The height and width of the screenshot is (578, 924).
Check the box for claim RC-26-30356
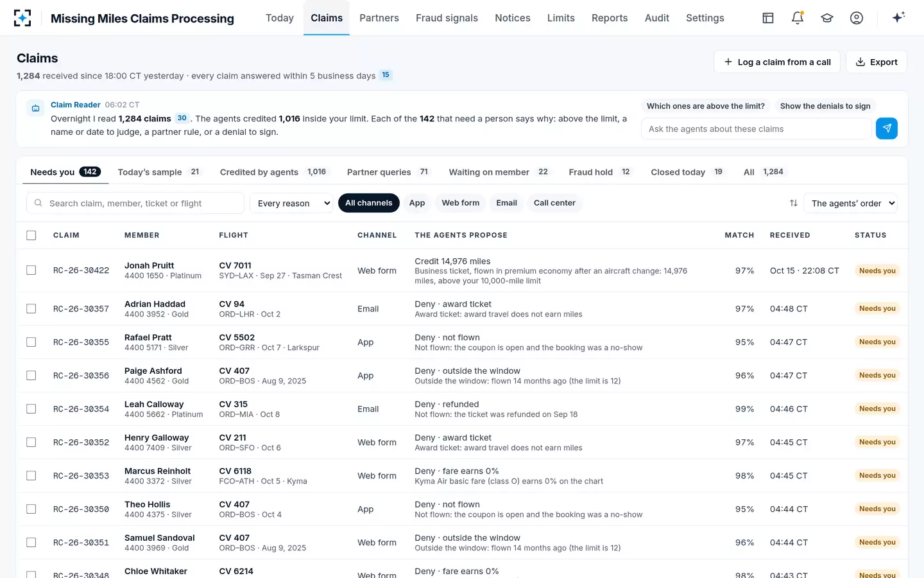[31, 376]
